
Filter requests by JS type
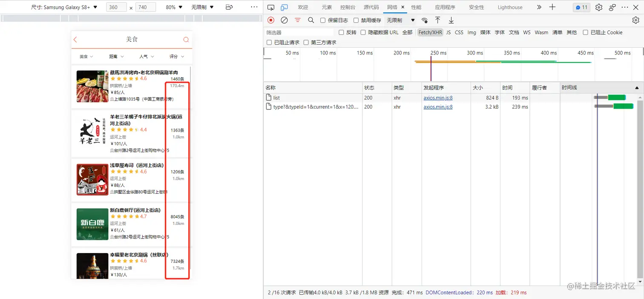tap(448, 32)
